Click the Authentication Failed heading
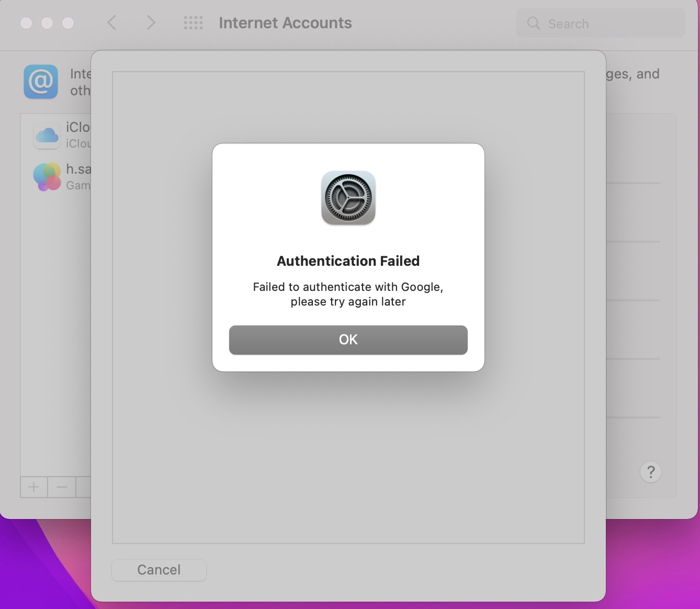This screenshot has height=609, width=700. point(348,261)
